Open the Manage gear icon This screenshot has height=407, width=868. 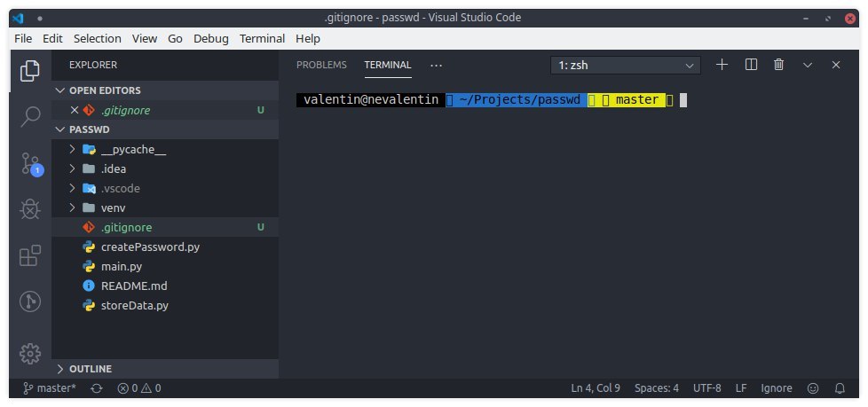tap(30, 354)
